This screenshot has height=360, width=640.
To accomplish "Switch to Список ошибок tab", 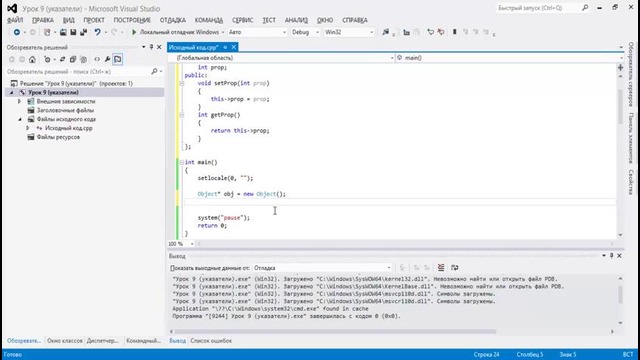I will pos(211,341).
